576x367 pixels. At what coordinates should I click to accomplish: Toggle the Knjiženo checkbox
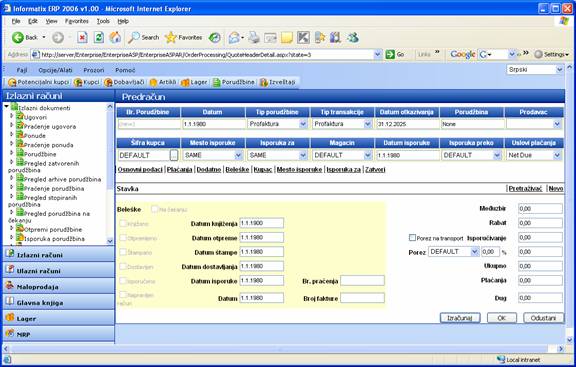click(x=123, y=223)
